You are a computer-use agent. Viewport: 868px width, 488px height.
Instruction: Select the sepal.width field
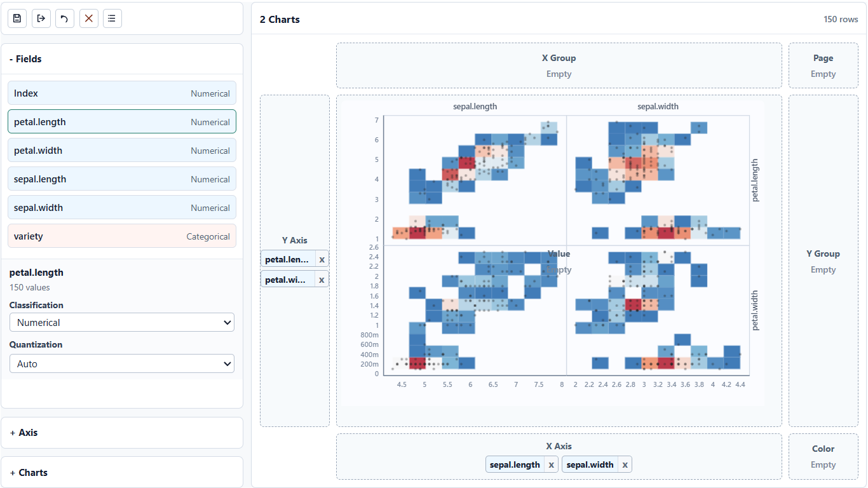122,207
